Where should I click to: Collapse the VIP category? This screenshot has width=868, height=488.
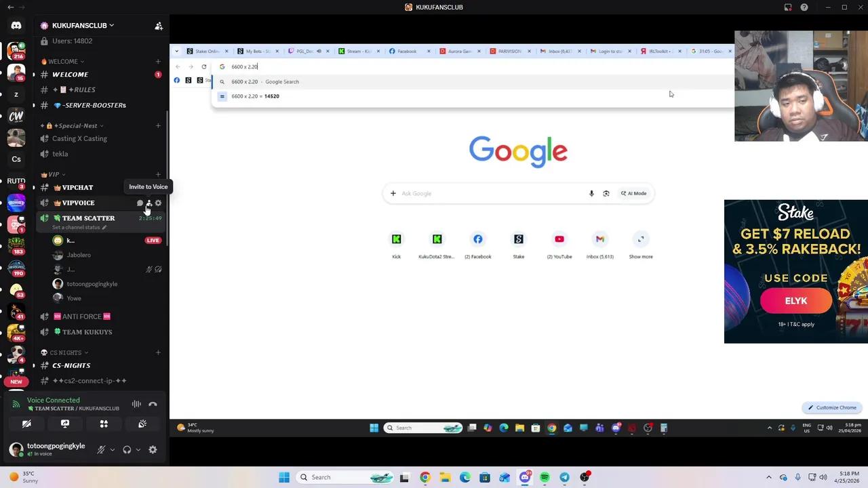tap(53, 174)
